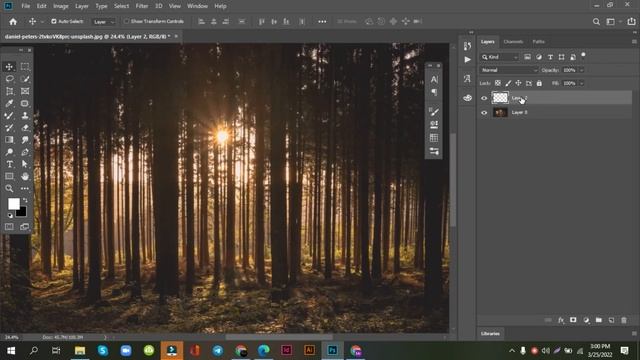Select the Brush tool in toolbox

pyautogui.click(x=9, y=116)
